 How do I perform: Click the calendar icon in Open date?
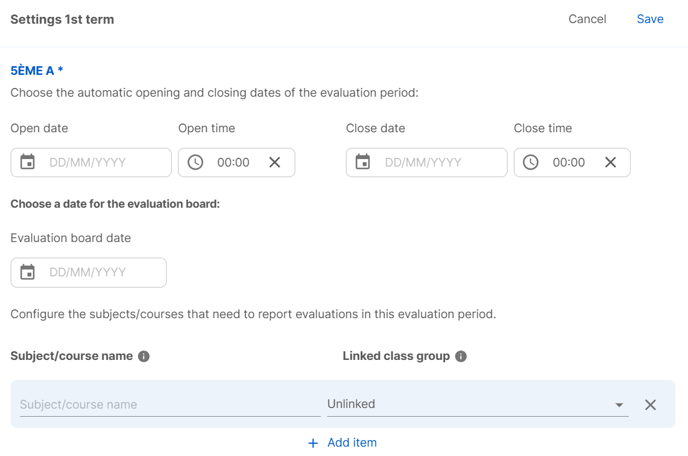(x=28, y=162)
